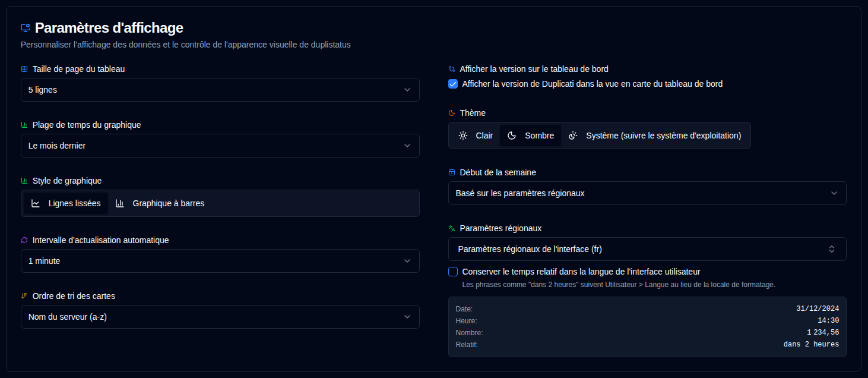Click the sort icon beside Ordre de tri
The image size is (868, 378).
coord(24,296)
